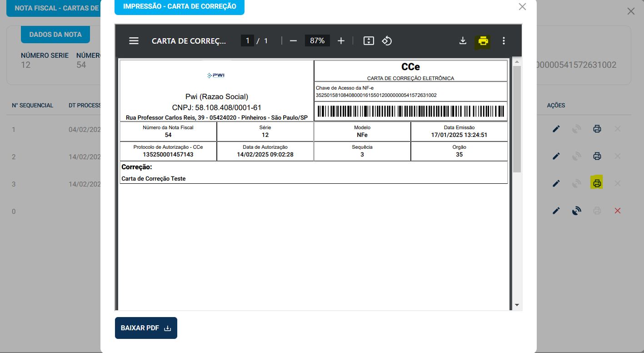The image size is (644, 353).
Task: Open the PDF viewer more actions menu
Action: 504,41
